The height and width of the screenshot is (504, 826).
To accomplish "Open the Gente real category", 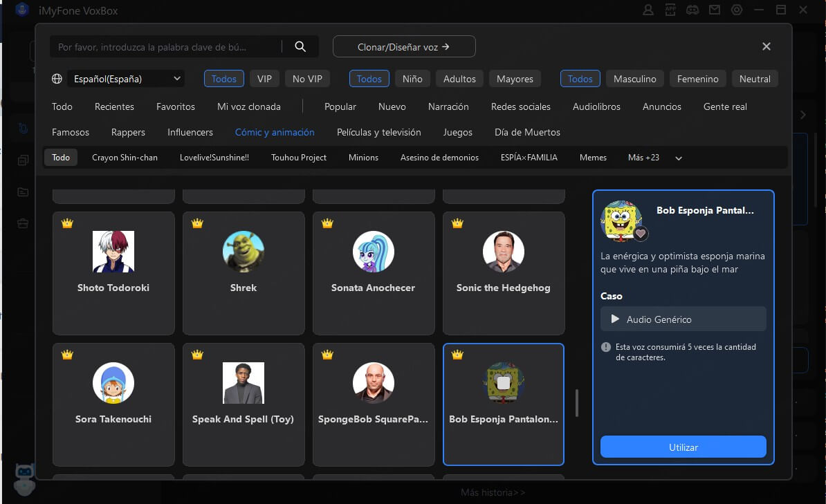I will (725, 106).
